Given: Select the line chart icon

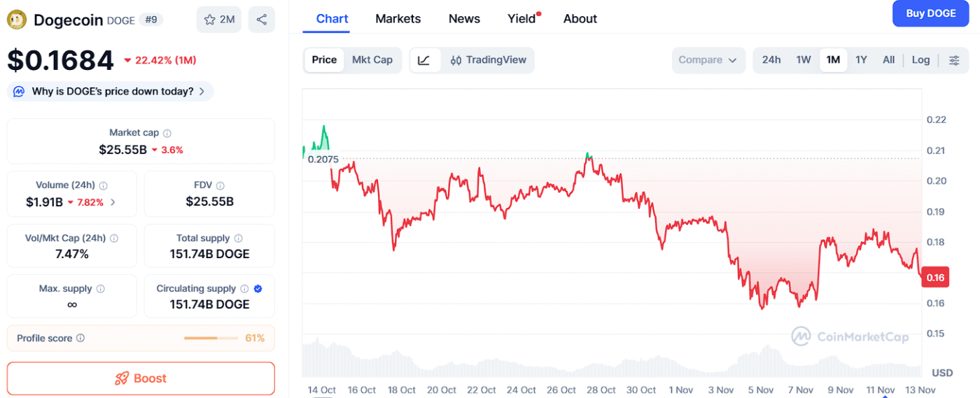Looking at the screenshot, I should tap(424, 60).
